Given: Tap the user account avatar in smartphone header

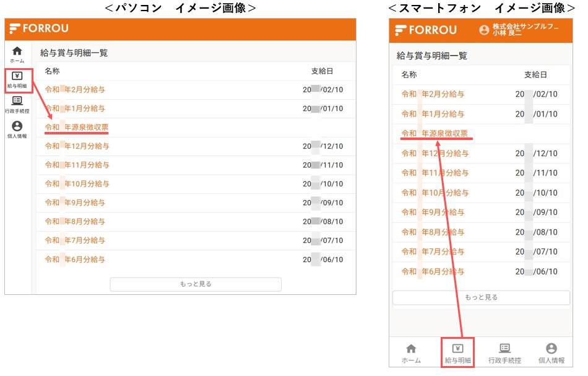Looking at the screenshot, I should pos(484,30).
